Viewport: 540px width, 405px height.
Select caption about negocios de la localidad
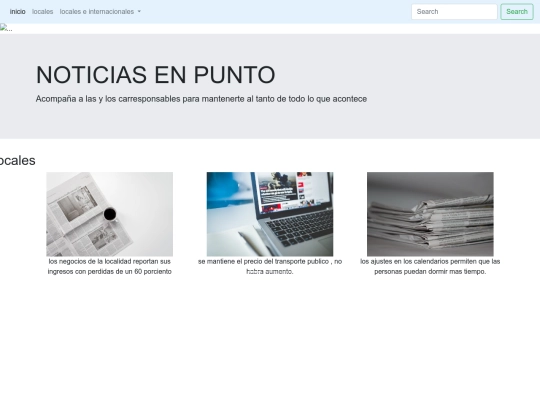pos(110,267)
